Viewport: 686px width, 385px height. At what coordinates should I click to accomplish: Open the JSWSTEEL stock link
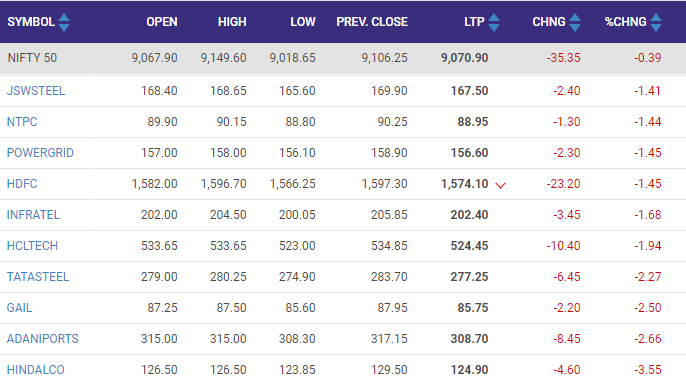click(x=36, y=91)
